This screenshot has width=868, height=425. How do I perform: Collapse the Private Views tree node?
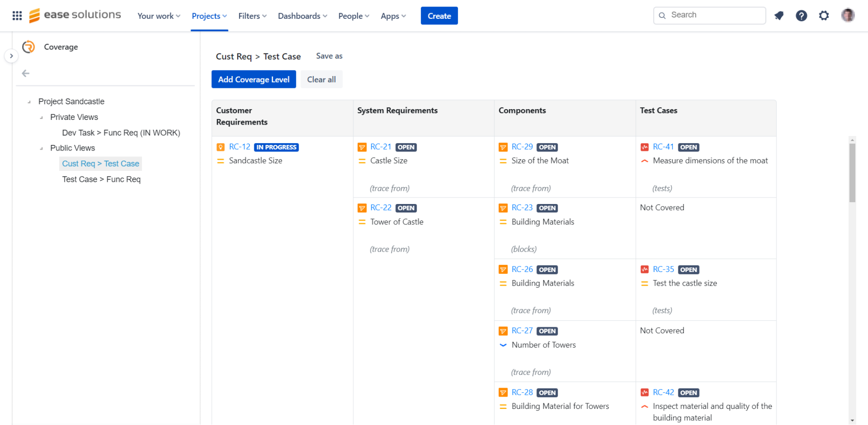[42, 118]
